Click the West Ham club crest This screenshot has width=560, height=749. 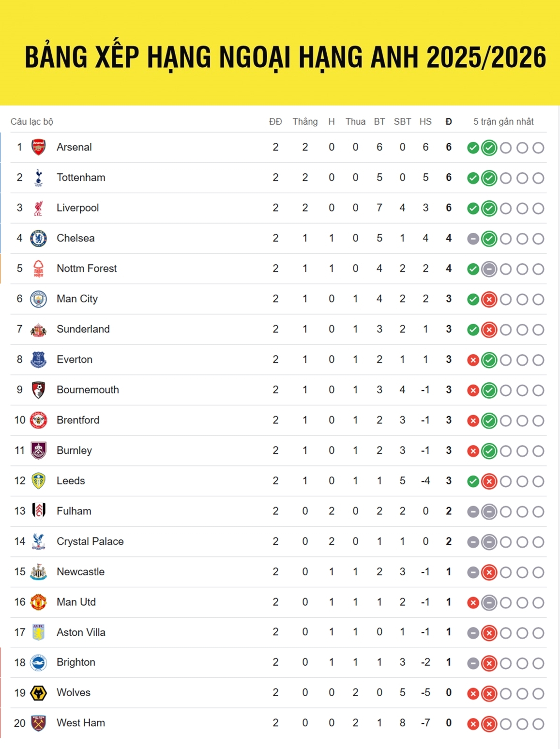pyautogui.click(x=38, y=723)
